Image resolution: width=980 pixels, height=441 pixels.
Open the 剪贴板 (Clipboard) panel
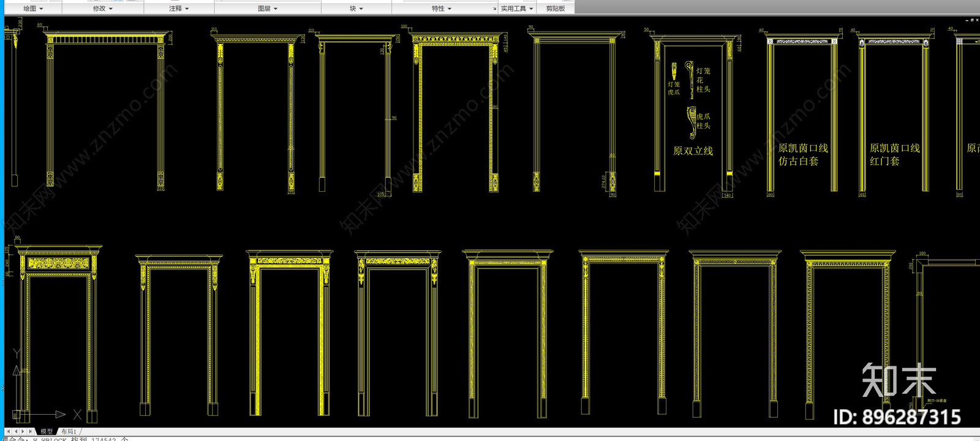[x=556, y=9]
